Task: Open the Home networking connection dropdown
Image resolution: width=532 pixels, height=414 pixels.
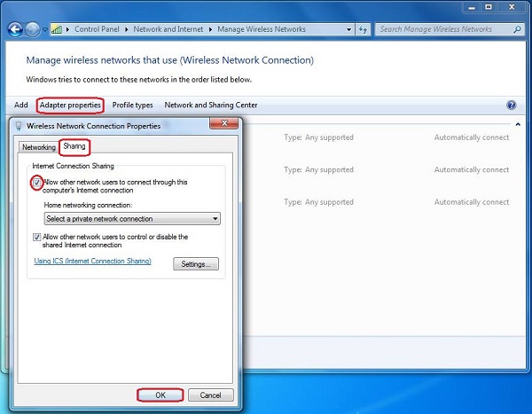Action: click(132, 219)
